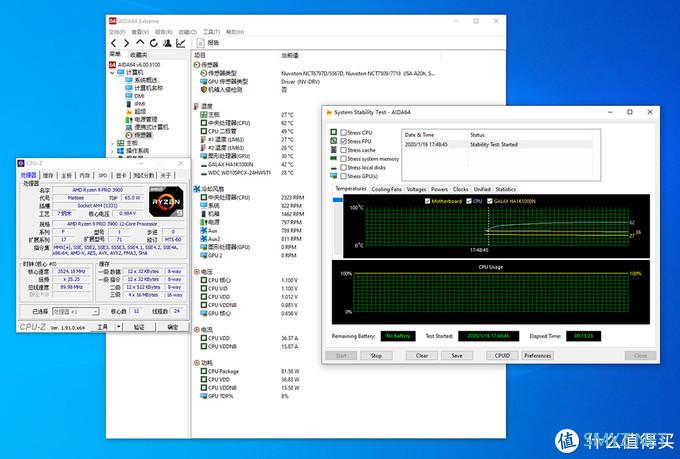Image resolution: width=680 pixels, height=459 pixels.
Task: Click the icon beside Stress cache
Action: tap(333, 150)
